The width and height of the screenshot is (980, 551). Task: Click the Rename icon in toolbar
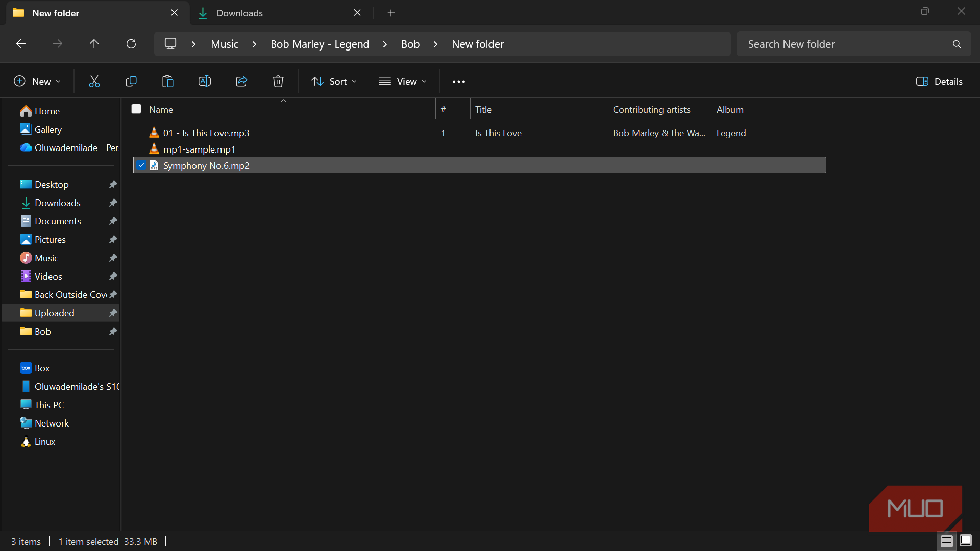(205, 81)
